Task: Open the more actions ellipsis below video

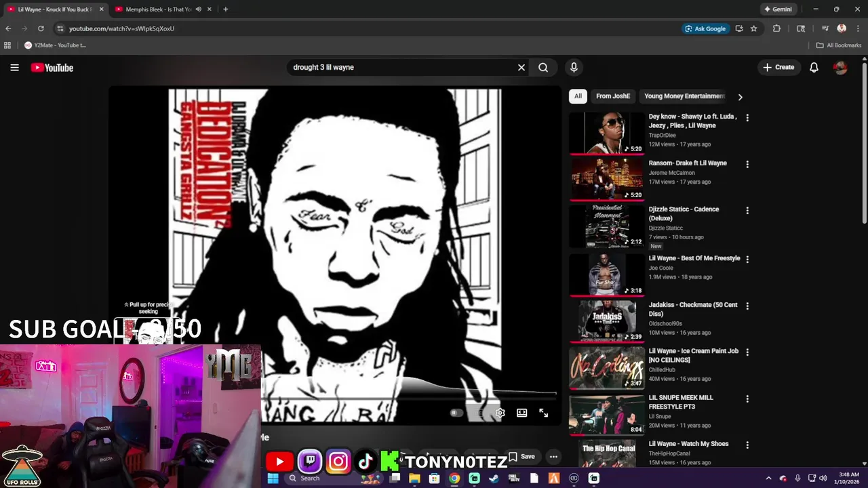Action: [x=553, y=456]
